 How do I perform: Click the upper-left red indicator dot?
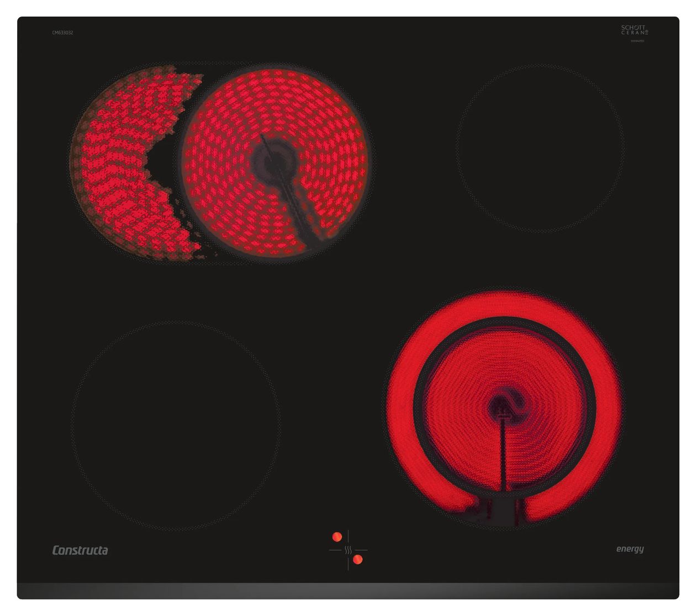pyautogui.click(x=337, y=537)
